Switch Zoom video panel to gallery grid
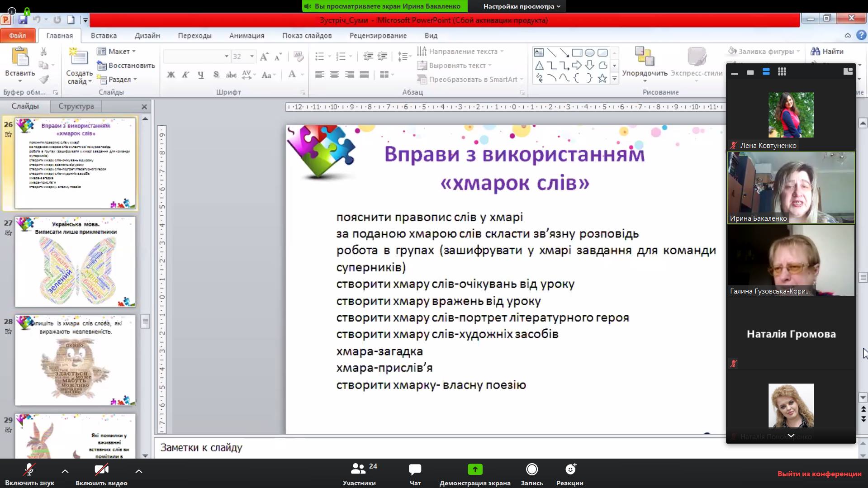 (782, 72)
